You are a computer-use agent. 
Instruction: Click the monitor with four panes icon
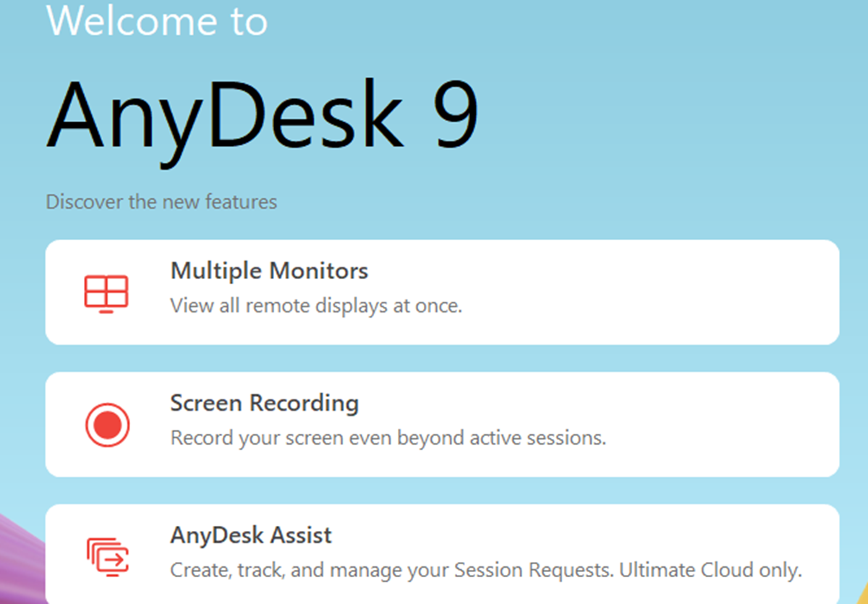[x=107, y=290]
